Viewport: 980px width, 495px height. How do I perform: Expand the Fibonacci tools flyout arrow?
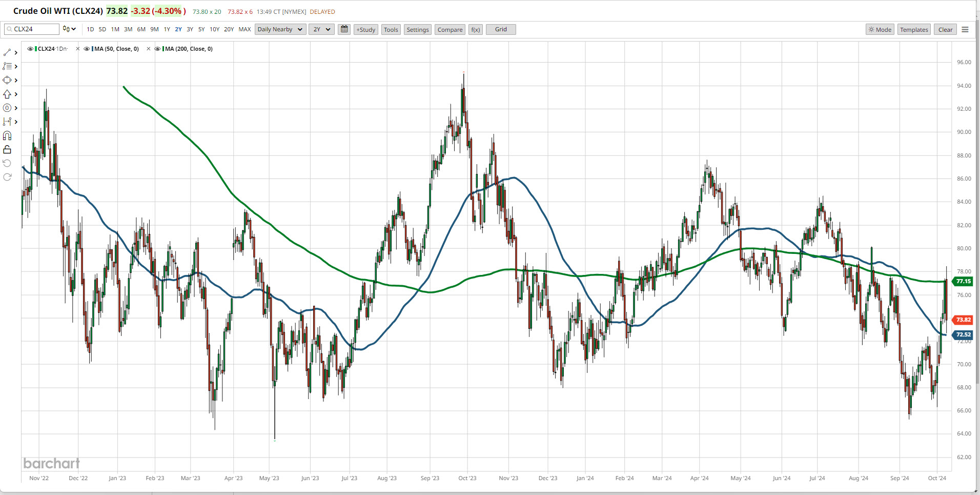pos(16,66)
